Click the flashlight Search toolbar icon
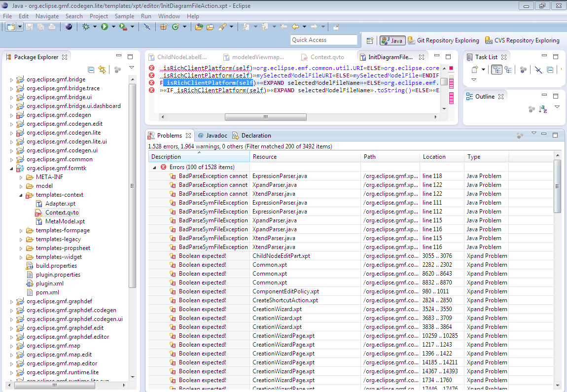The image size is (567, 392). pyautogui.click(x=222, y=27)
